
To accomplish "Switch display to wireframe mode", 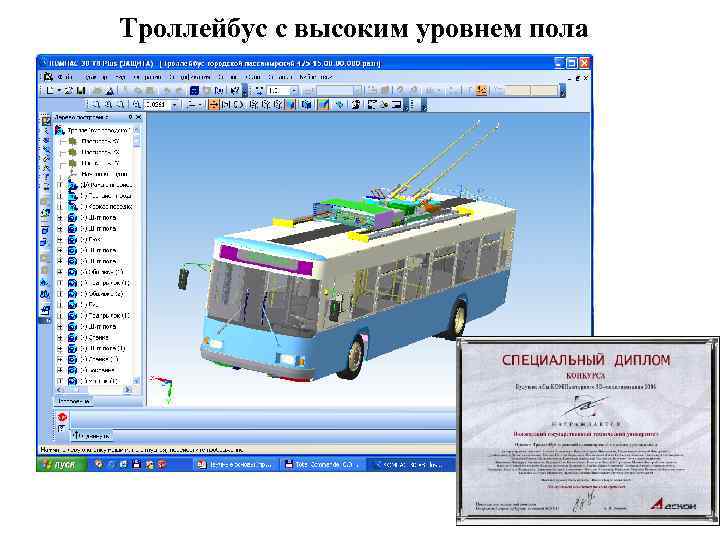I will (x=253, y=105).
